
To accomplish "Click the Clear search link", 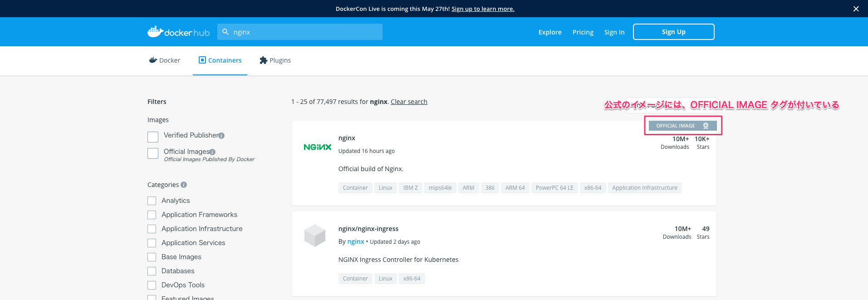I will click(409, 102).
